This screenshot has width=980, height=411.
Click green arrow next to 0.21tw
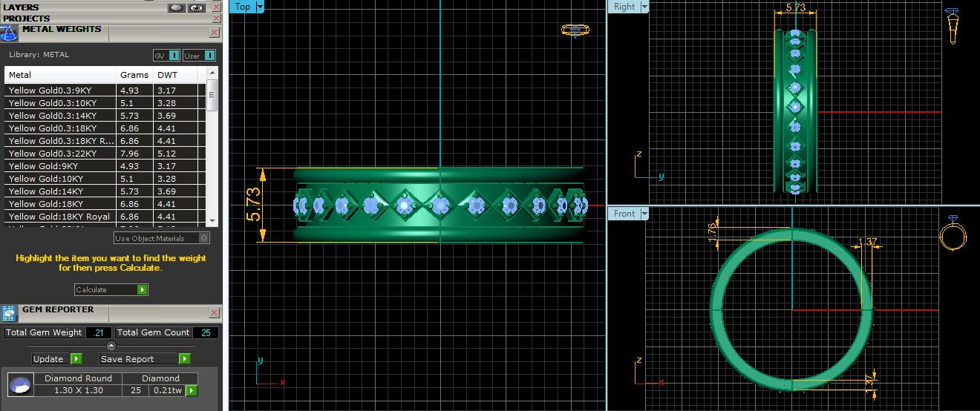pos(192,390)
